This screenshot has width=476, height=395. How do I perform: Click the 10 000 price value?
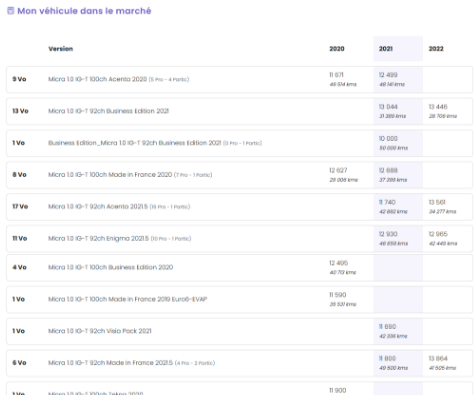[388, 138]
